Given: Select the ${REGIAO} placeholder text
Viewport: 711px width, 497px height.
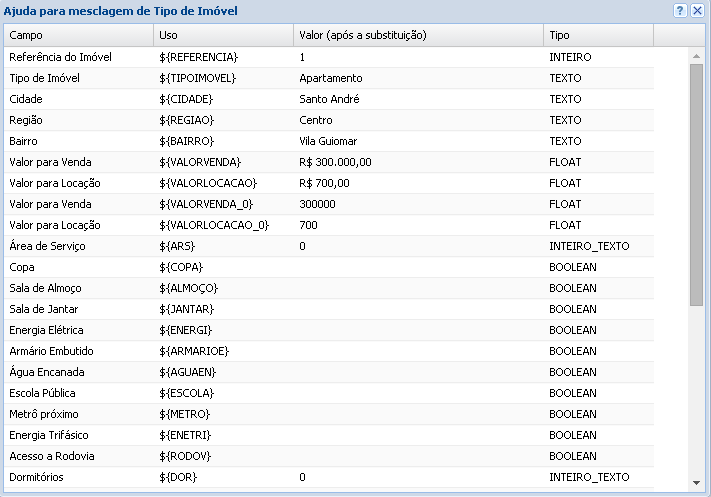Looking at the screenshot, I should pos(187,120).
